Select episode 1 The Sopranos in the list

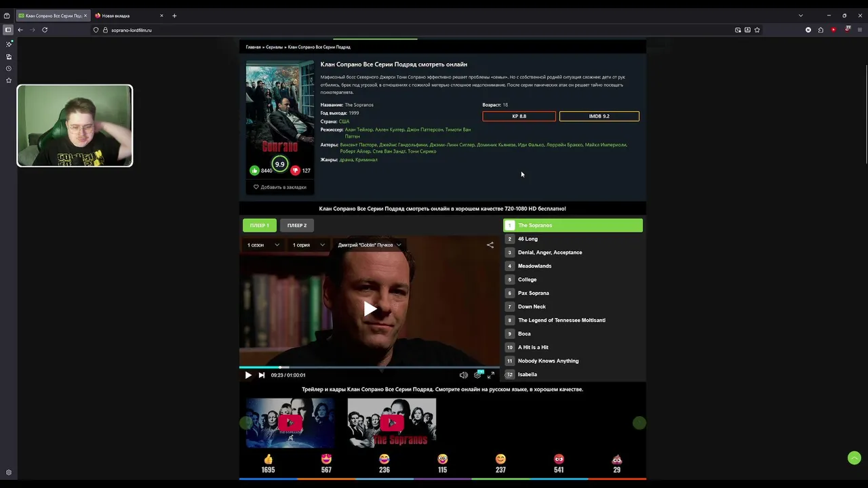coord(573,225)
